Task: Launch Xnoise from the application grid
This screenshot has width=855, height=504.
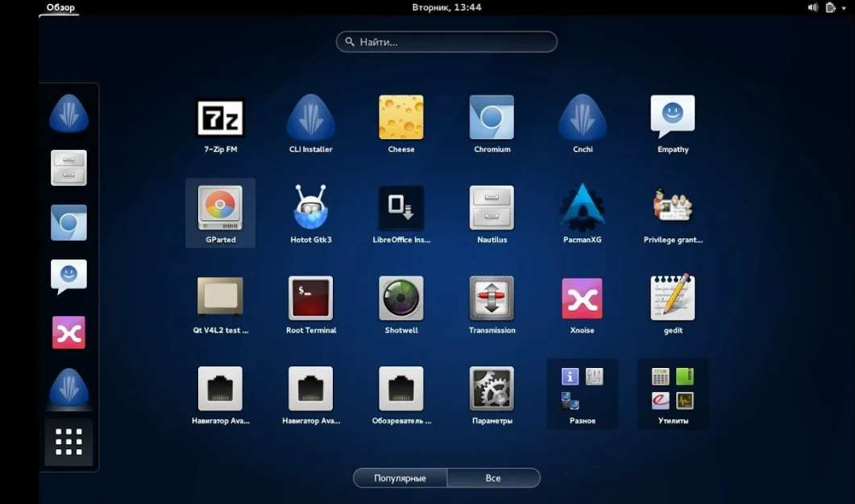Action: click(583, 299)
